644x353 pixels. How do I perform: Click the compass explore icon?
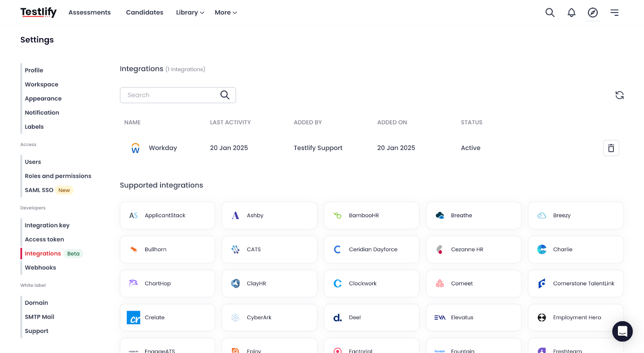(592, 12)
